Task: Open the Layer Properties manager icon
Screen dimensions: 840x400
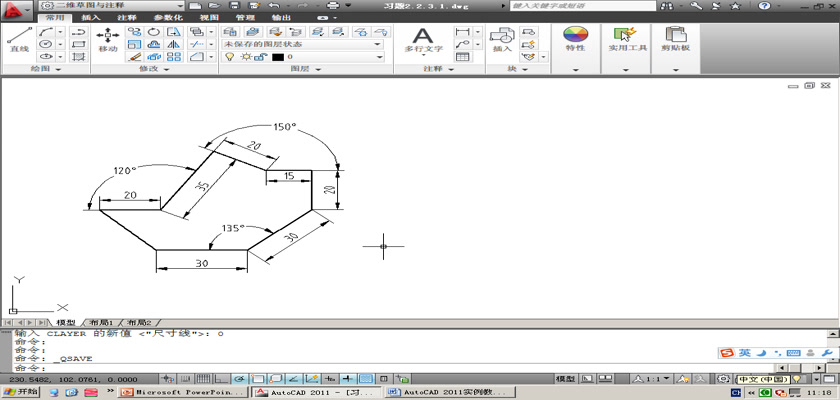Action: tap(230, 32)
